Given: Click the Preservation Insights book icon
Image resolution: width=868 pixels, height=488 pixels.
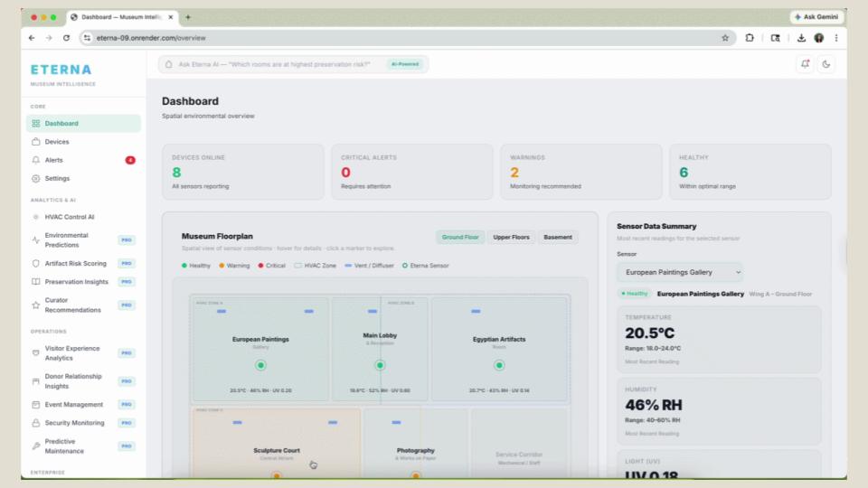Looking at the screenshot, I should (36, 282).
